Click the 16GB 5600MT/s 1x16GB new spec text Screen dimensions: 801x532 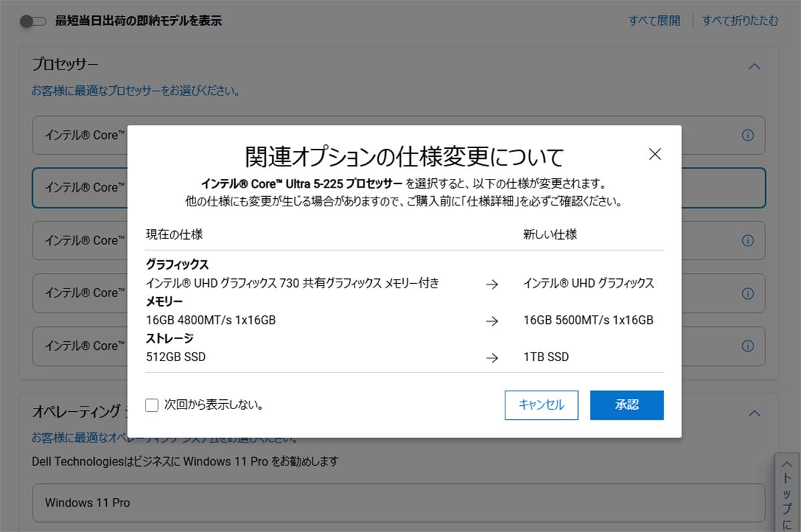click(588, 320)
